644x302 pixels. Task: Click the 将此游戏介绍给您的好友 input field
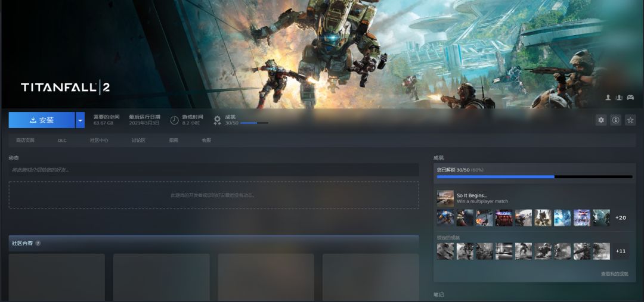(x=213, y=170)
